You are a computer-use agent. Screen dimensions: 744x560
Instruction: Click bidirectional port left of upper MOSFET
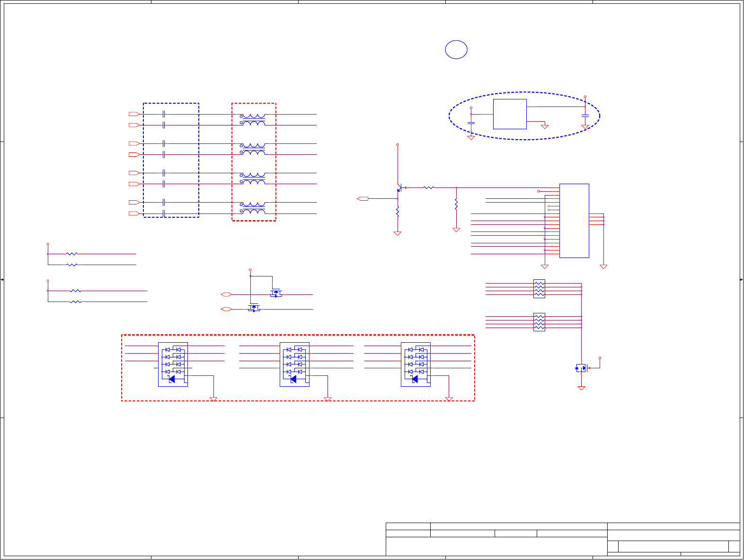click(226, 294)
